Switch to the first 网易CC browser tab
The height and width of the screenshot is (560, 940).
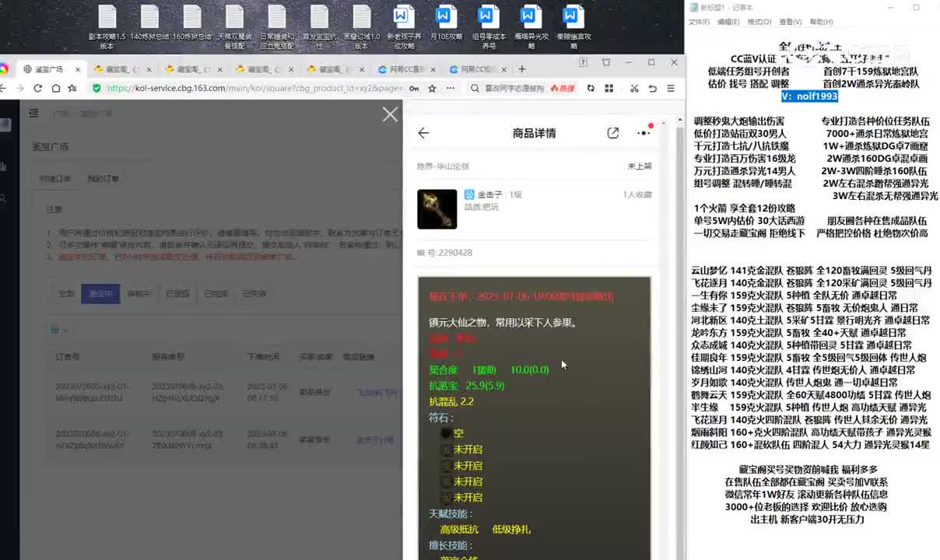(x=405, y=69)
